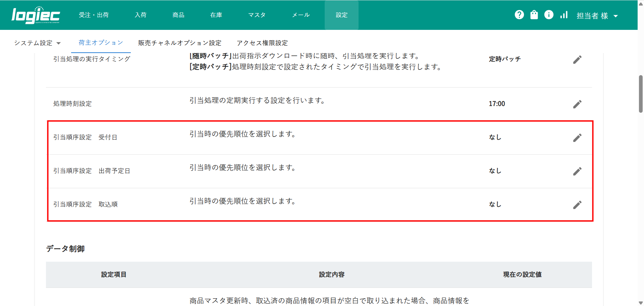Edit 引当順序設定 取込順 with pencil icon
Screen dimensions: 644x306
[577, 205]
